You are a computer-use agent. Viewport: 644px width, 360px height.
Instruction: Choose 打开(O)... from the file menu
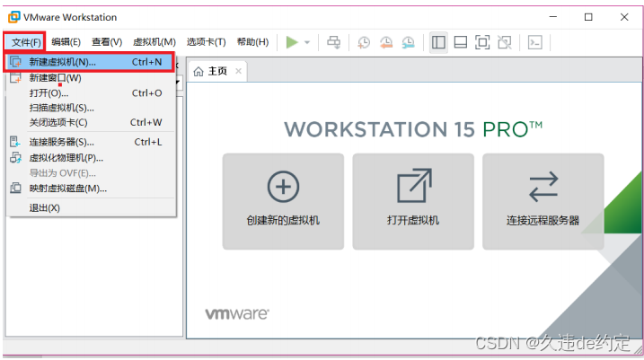pyautogui.click(x=92, y=93)
